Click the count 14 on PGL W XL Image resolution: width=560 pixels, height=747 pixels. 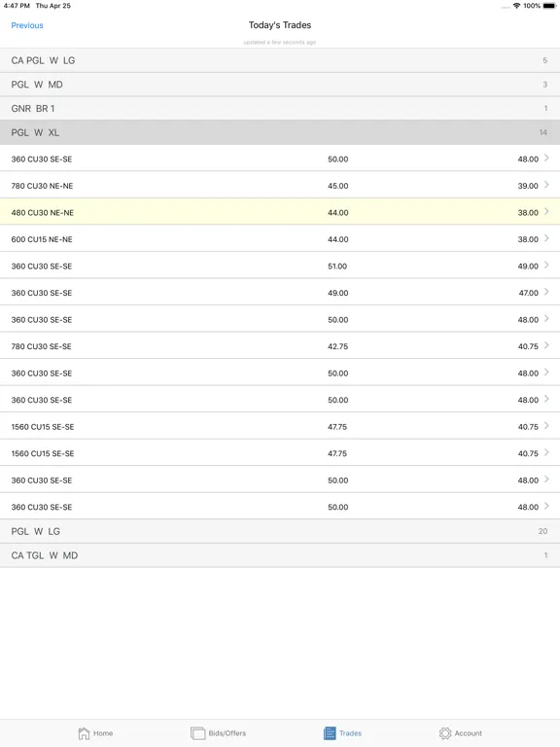click(x=542, y=132)
